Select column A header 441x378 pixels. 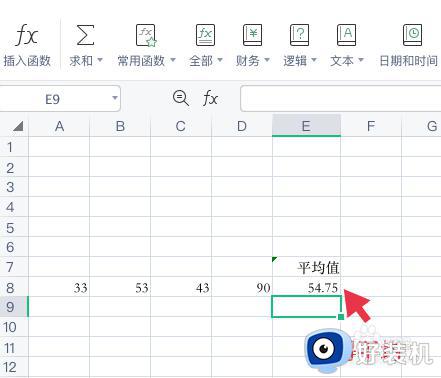coord(59,126)
